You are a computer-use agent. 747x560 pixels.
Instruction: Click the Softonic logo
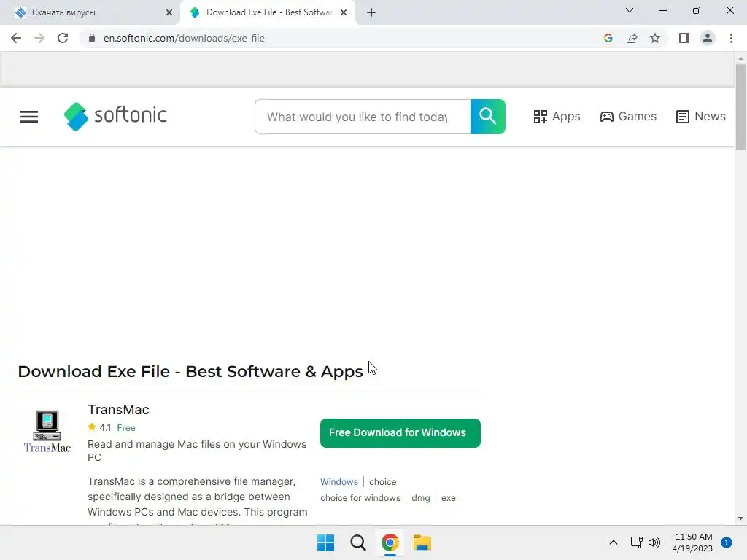[115, 116]
